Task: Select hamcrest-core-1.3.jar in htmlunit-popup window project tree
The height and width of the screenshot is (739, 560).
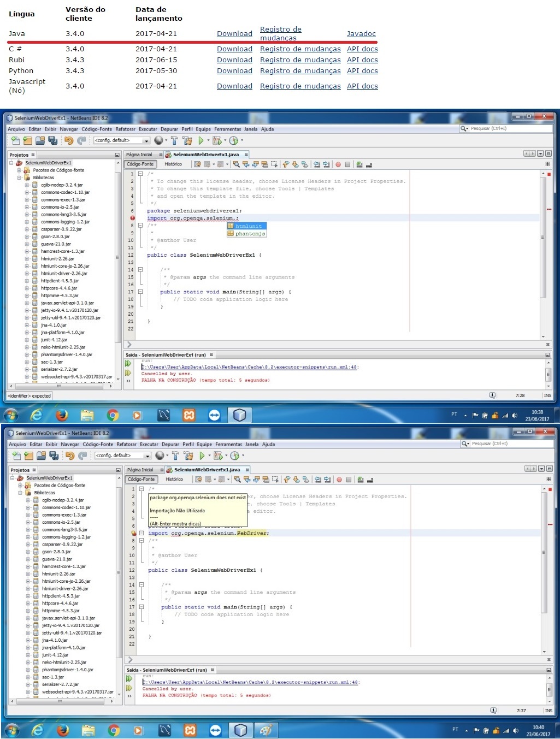Action: [63, 251]
